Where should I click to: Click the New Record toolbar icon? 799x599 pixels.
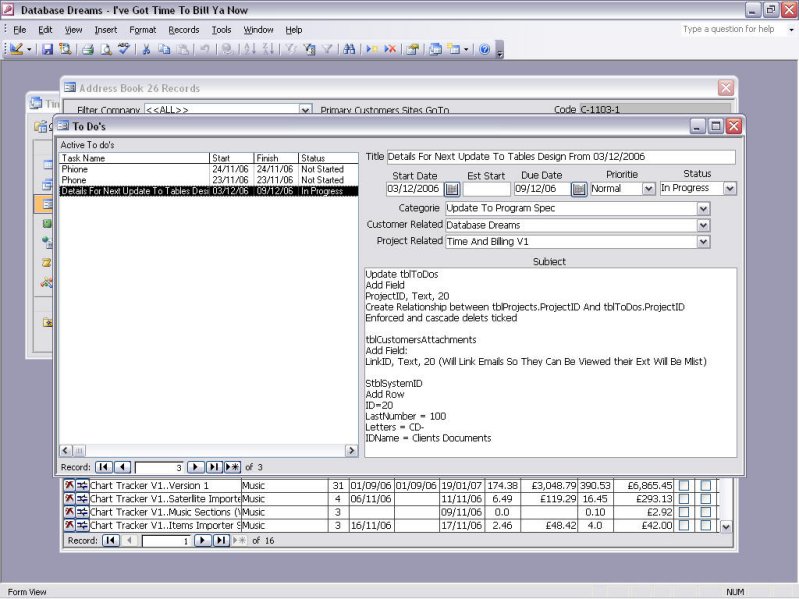[x=372, y=49]
